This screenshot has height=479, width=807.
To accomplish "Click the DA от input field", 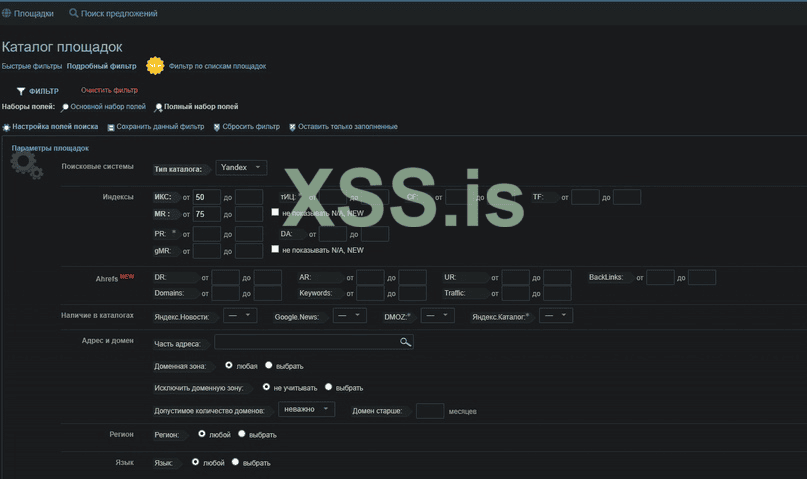I will (332, 234).
